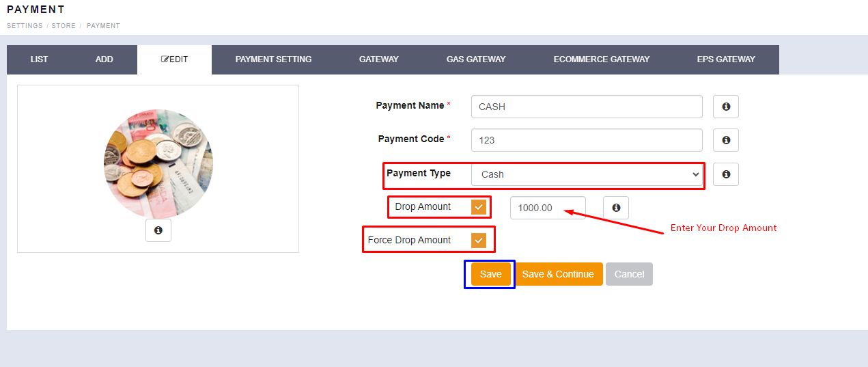Image resolution: width=868 pixels, height=367 pixels.
Task: Click info icon next to Payment Type
Action: tap(725, 174)
